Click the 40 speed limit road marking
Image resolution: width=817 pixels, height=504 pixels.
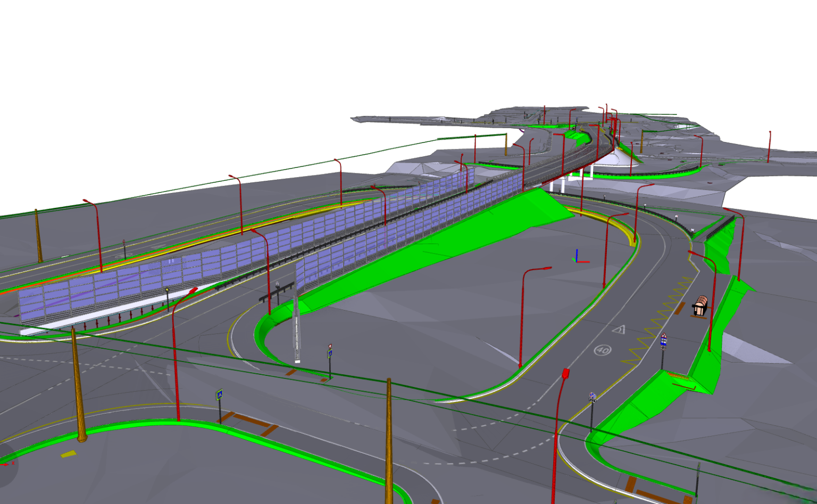pos(602,350)
